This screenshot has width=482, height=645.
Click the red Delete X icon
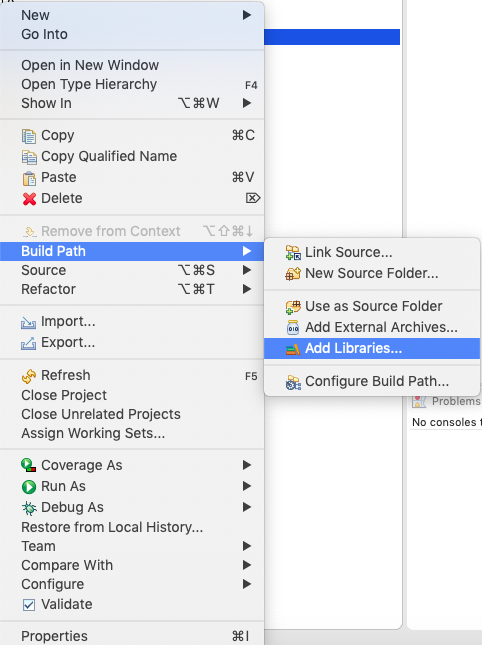pyautogui.click(x=29, y=199)
